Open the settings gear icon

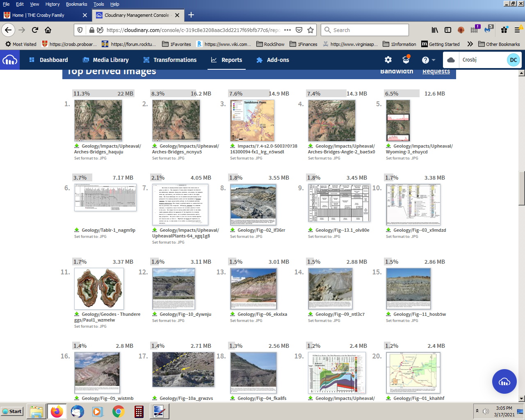coord(388,60)
